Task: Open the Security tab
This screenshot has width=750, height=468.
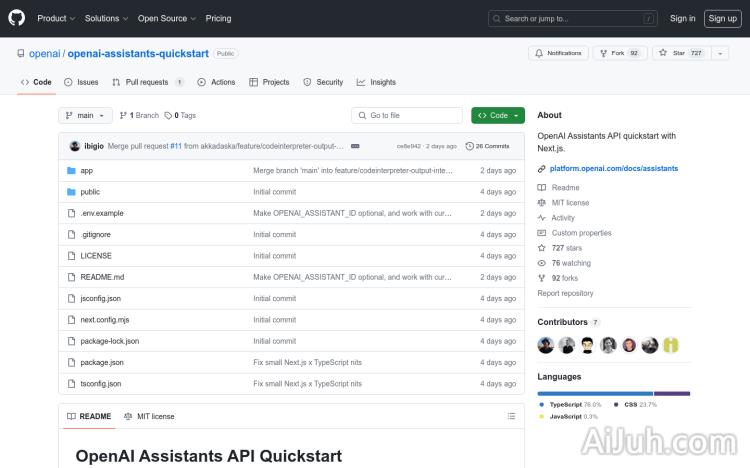Action: [323, 82]
